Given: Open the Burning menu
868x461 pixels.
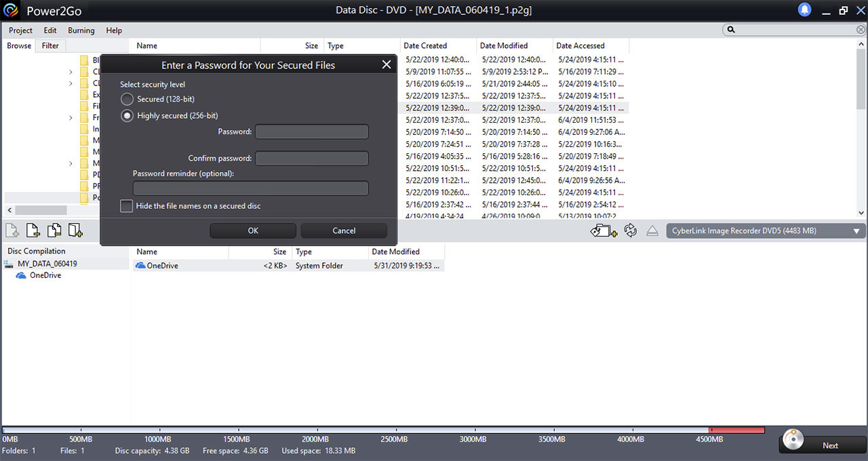Looking at the screenshot, I should click(81, 31).
